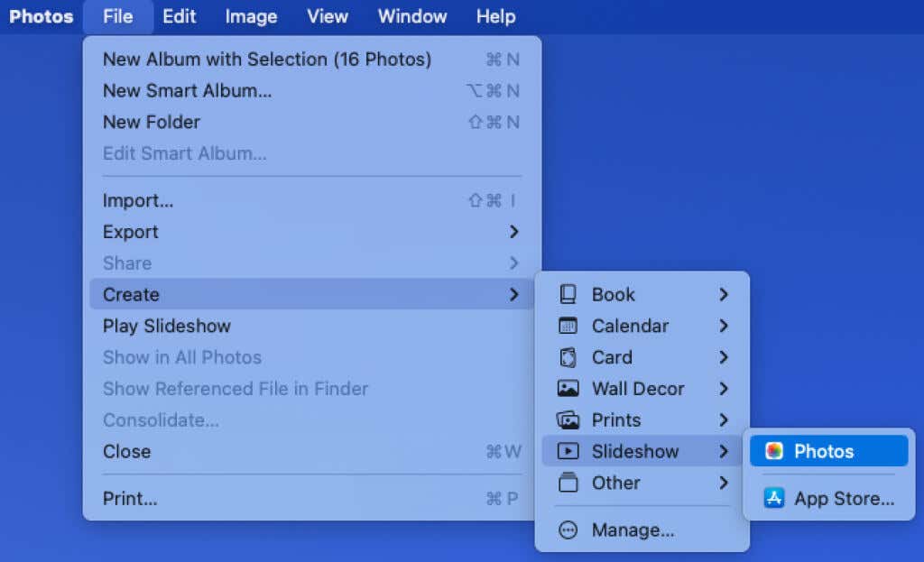This screenshot has height=562, width=924.
Task: Select Calendar in Create submenu
Action: (642, 325)
